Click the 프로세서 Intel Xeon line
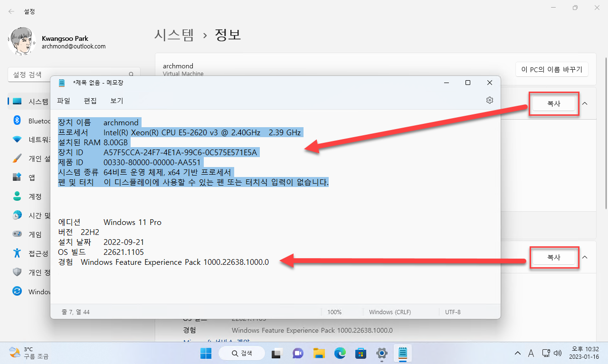608x364 pixels. pos(180,132)
